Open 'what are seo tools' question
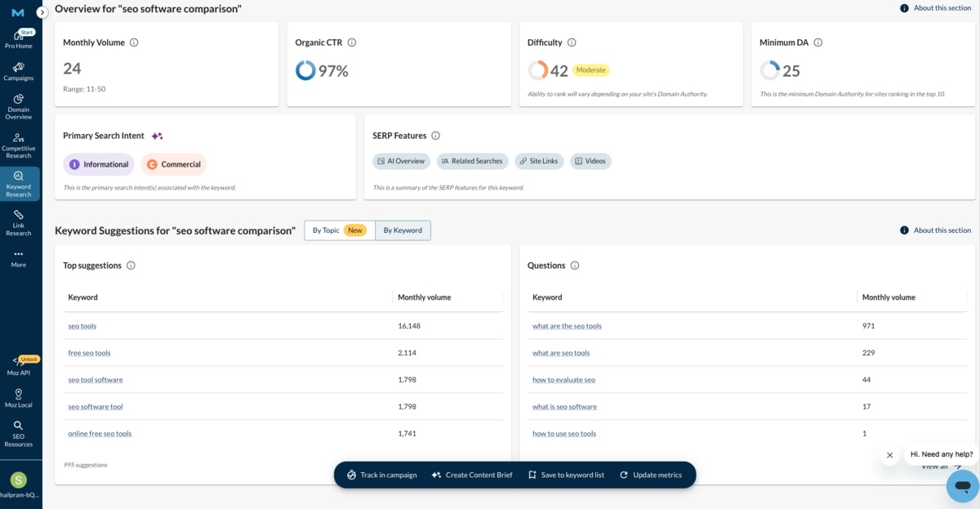980x509 pixels. click(x=561, y=353)
